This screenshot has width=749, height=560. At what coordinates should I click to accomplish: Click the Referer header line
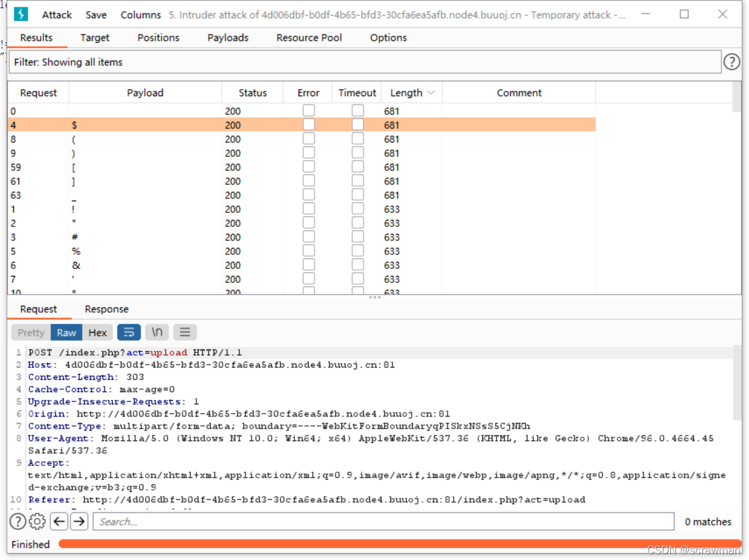click(x=307, y=499)
